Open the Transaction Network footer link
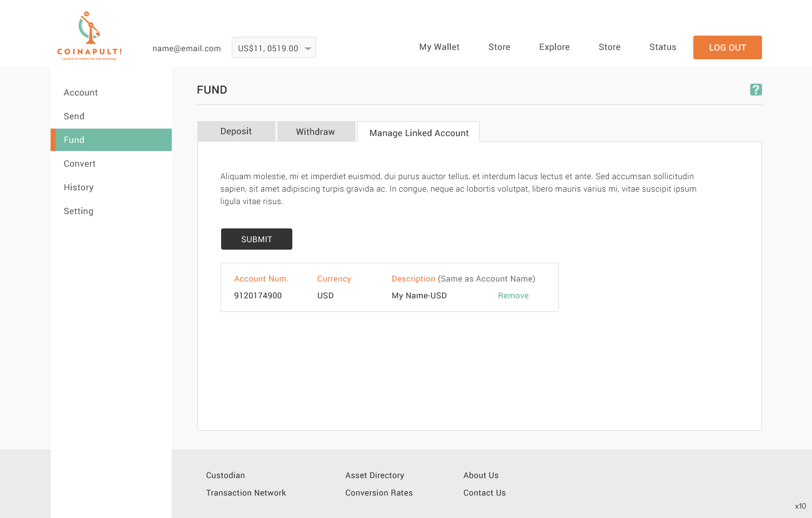Viewport: 812px width, 518px height. pyautogui.click(x=246, y=492)
